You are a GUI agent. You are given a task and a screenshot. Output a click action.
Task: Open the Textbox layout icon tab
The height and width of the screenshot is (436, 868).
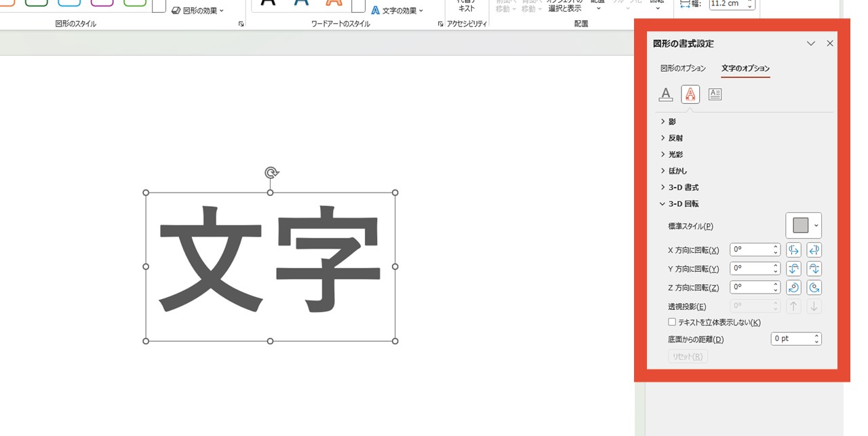715,94
